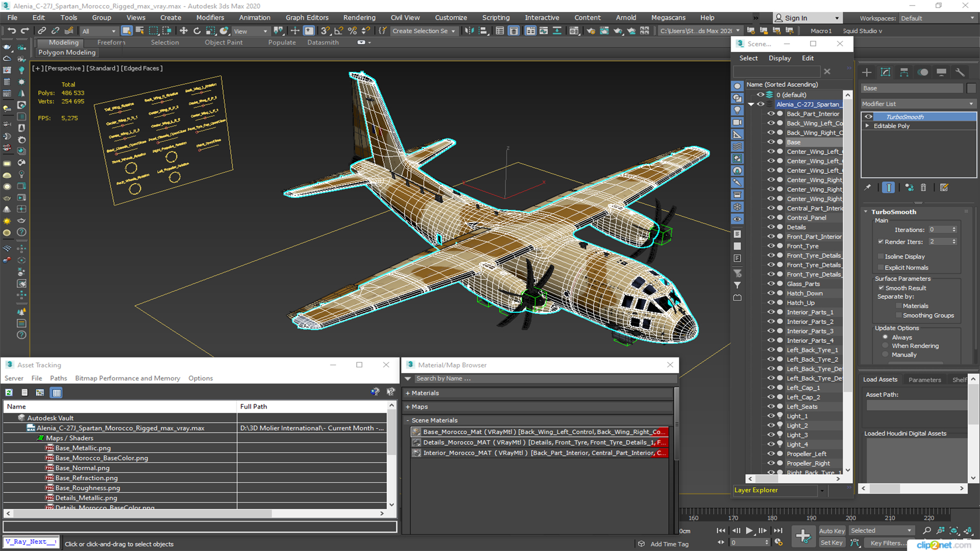980x551 pixels.
Task: Select the When Rendering update option
Action: click(885, 346)
